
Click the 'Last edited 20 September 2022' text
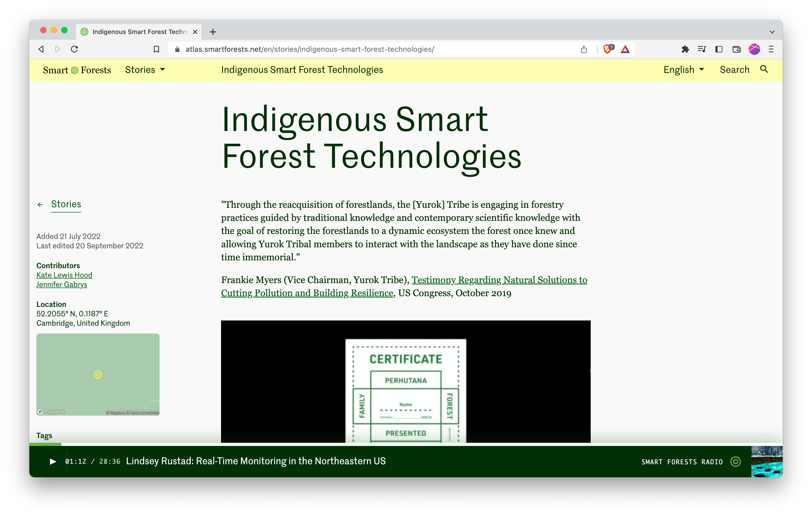[90, 246]
